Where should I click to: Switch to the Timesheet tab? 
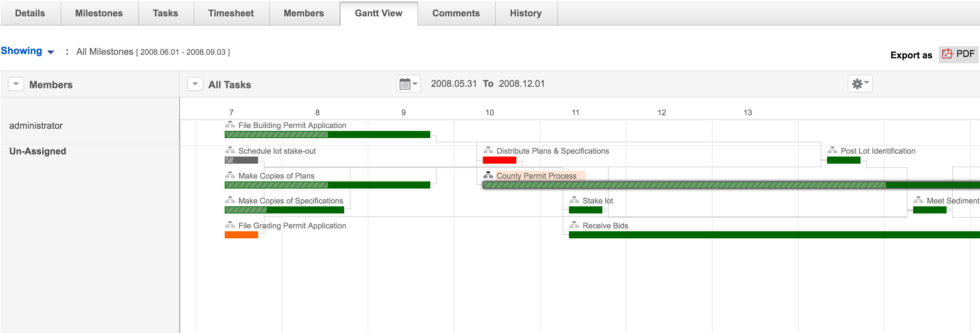click(x=230, y=13)
